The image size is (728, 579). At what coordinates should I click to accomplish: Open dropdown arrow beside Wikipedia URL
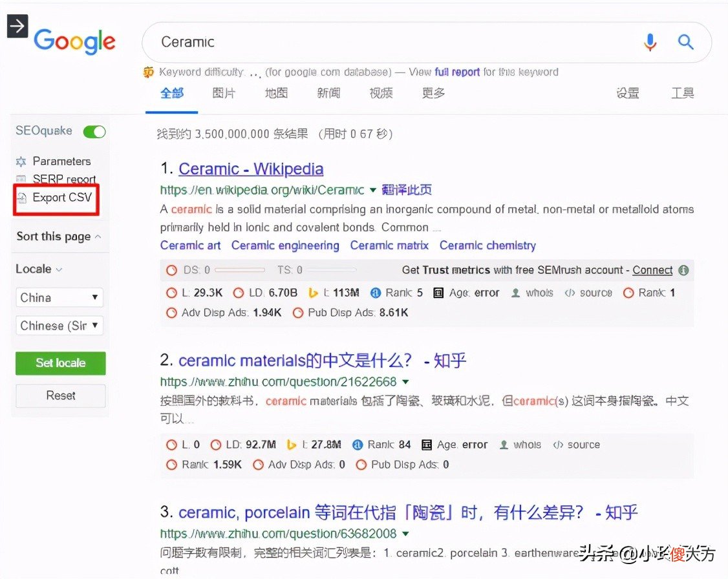[x=373, y=190]
